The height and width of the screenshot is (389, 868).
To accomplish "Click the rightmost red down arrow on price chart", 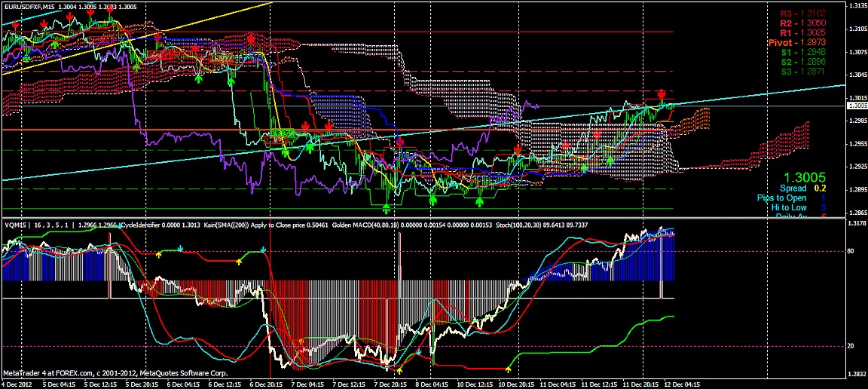I will point(662,93).
